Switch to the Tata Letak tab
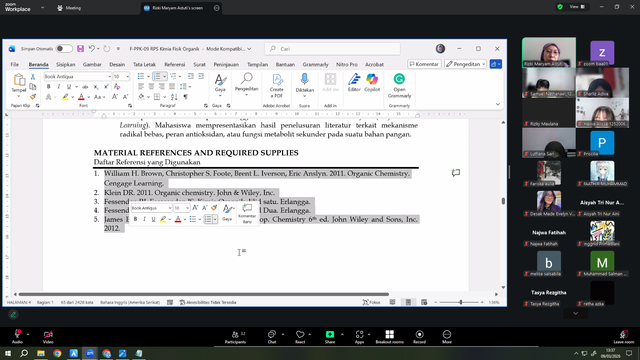The height and width of the screenshot is (360, 640). pyautogui.click(x=144, y=64)
